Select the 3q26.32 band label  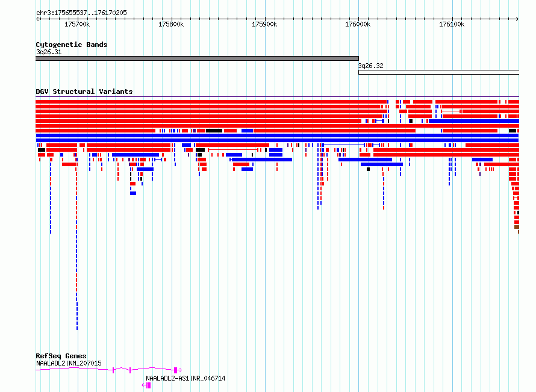pos(370,66)
